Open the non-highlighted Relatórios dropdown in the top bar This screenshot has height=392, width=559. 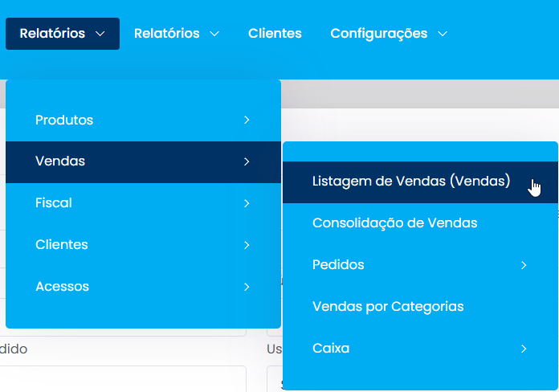coord(177,34)
